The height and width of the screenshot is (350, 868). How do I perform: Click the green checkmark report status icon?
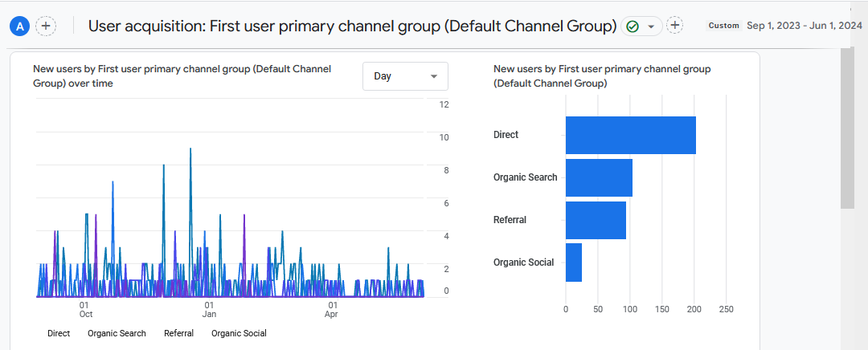(633, 26)
